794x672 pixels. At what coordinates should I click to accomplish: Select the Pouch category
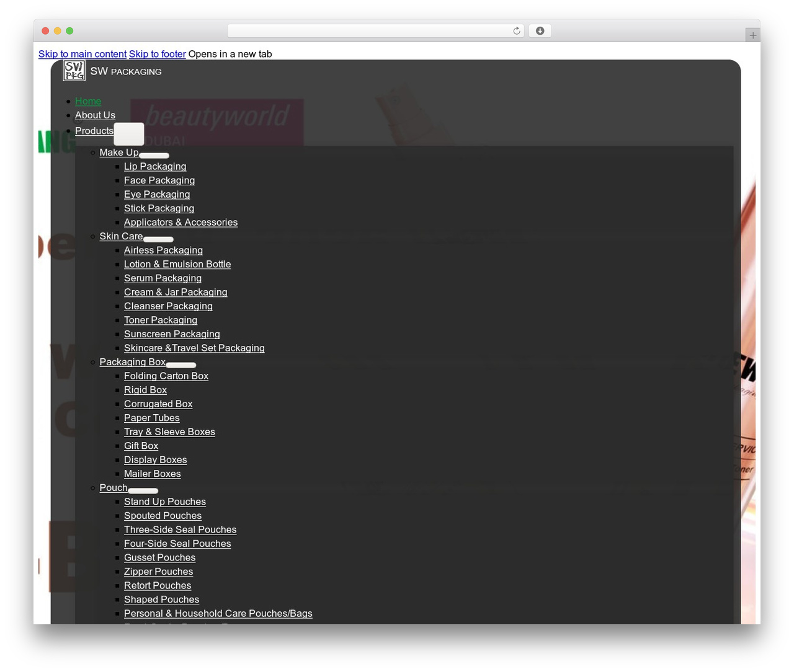pyautogui.click(x=114, y=488)
